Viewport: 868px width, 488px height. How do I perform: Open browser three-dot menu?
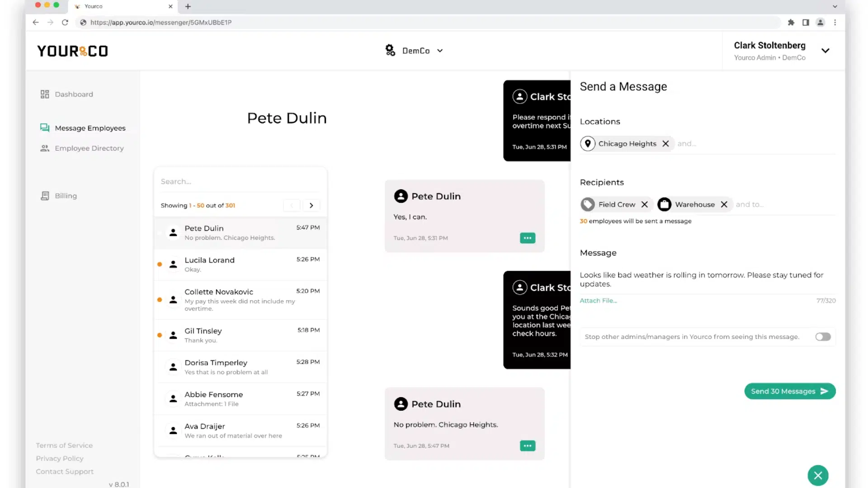coord(835,22)
